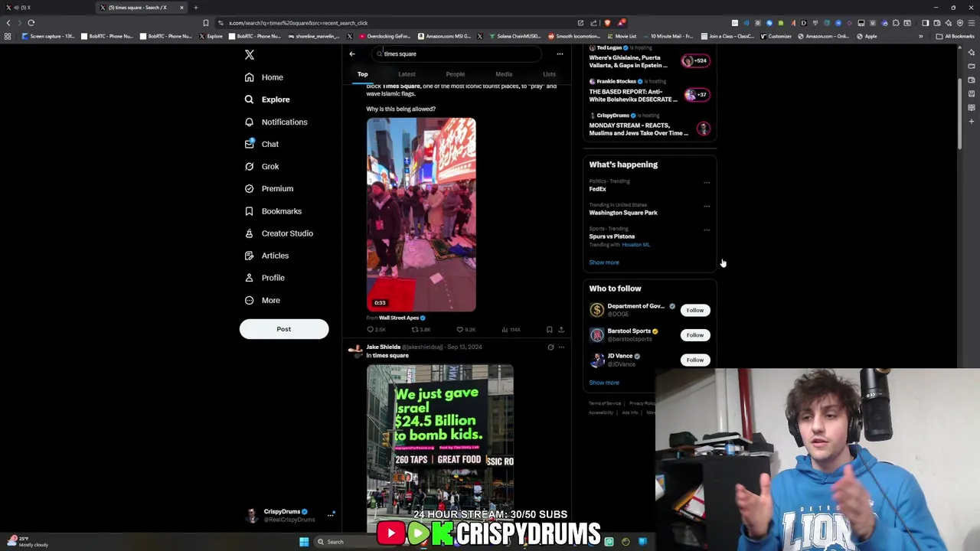The height and width of the screenshot is (551, 980).
Task: Click the repost icon showing 3.8K
Action: click(415, 330)
